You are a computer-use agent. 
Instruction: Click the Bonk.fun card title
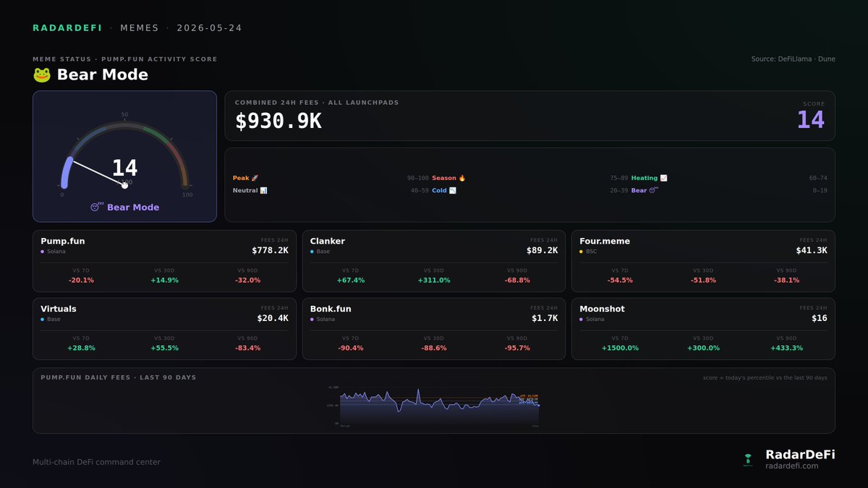[331, 309]
